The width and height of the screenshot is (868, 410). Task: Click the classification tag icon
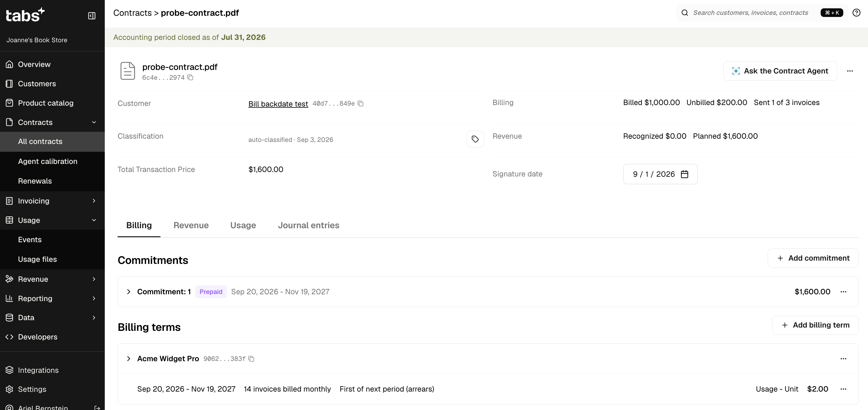[475, 139]
